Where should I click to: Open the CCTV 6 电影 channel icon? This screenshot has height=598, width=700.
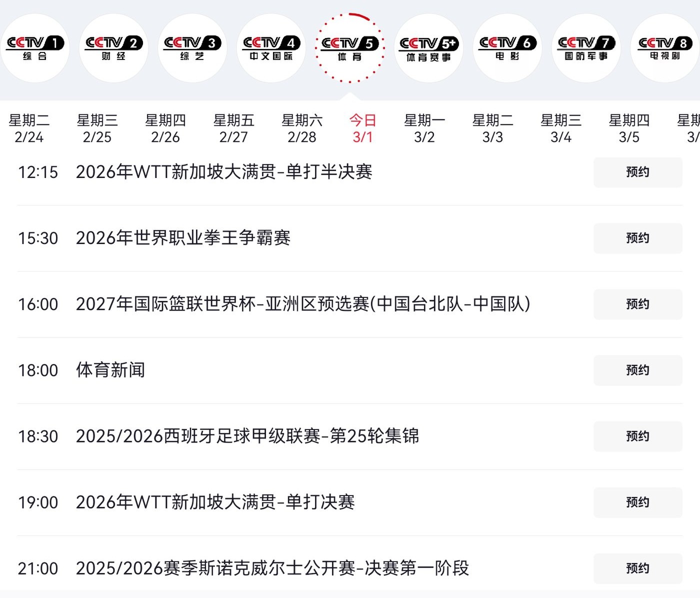tap(507, 48)
